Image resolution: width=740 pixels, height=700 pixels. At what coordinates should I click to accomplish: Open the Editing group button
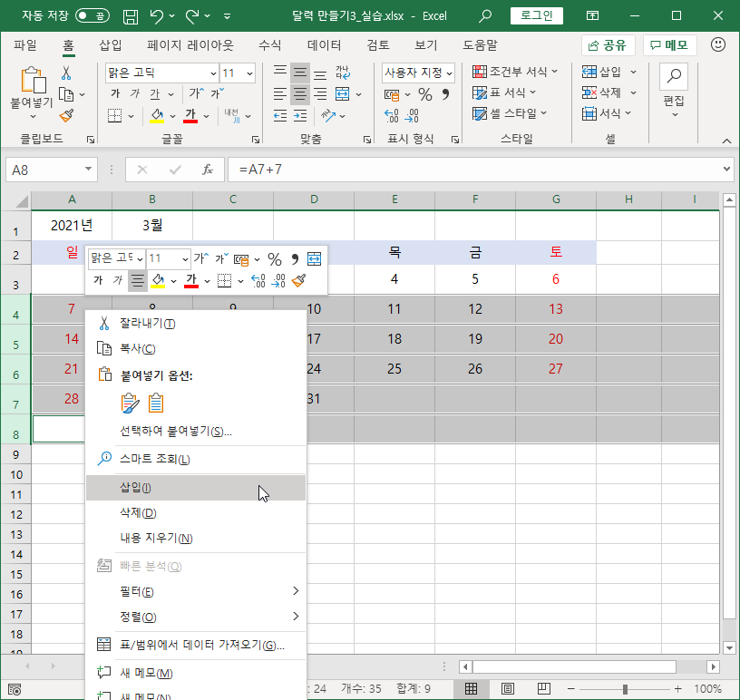pyautogui.click(x=674, y=92)
